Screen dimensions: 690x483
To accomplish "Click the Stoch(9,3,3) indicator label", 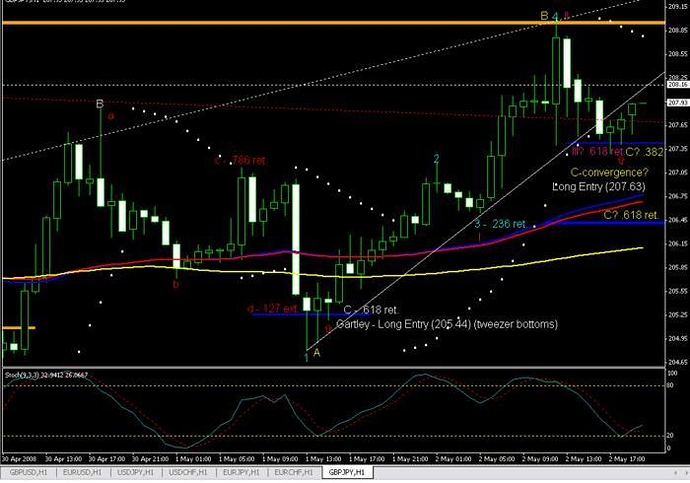I will [46, 375].
